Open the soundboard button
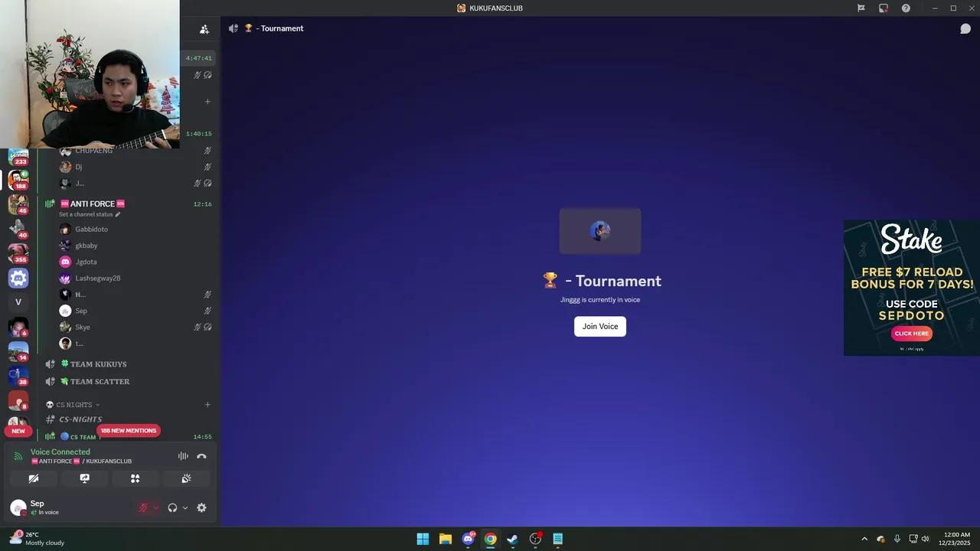 click(x=186, y=478)
